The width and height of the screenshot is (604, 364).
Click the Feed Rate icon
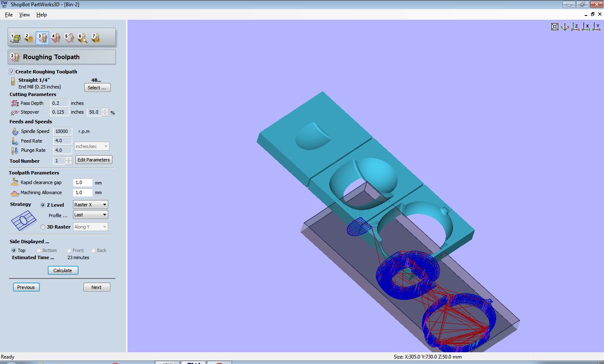(x=15, y=141)
